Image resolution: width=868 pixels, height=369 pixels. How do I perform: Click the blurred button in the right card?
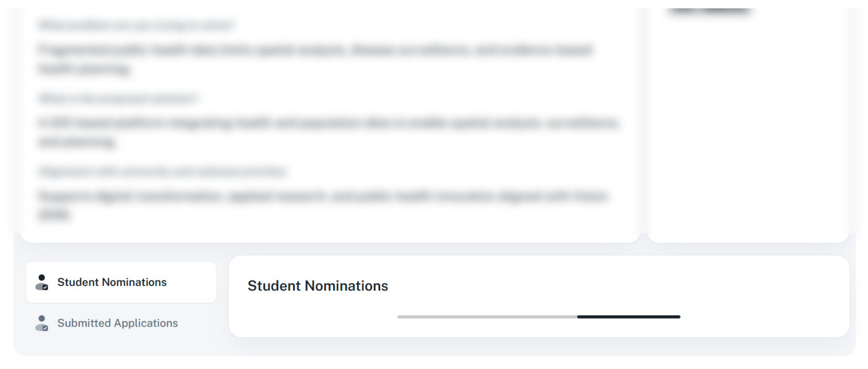[709, 11]
